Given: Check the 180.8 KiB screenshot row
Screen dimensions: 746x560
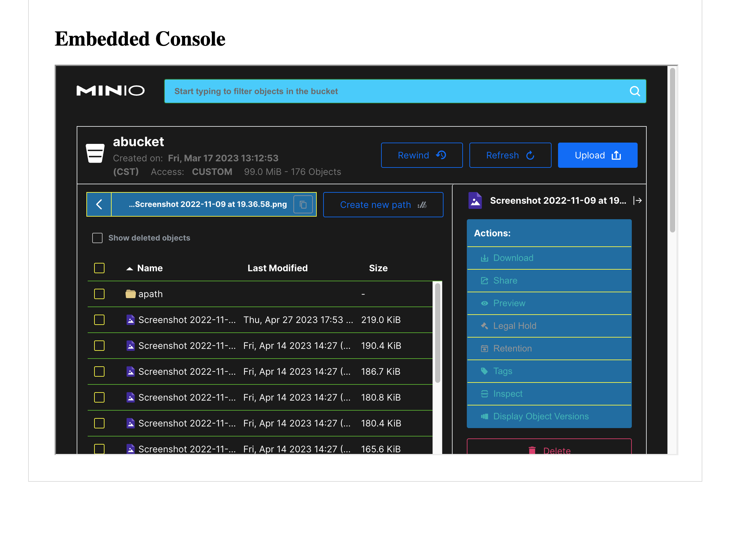Looking at the screenshot, I should (99, 397).
